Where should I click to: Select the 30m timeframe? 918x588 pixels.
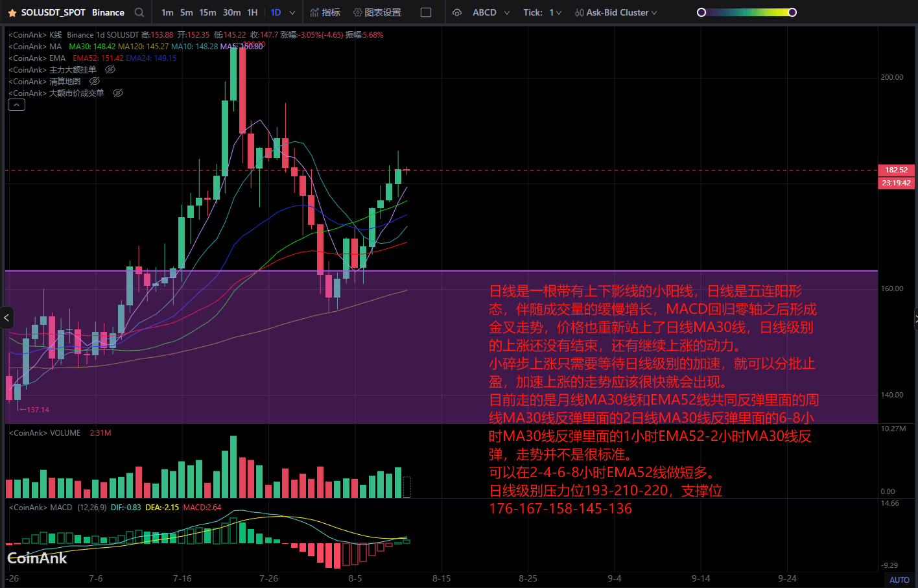pos(231,12)
